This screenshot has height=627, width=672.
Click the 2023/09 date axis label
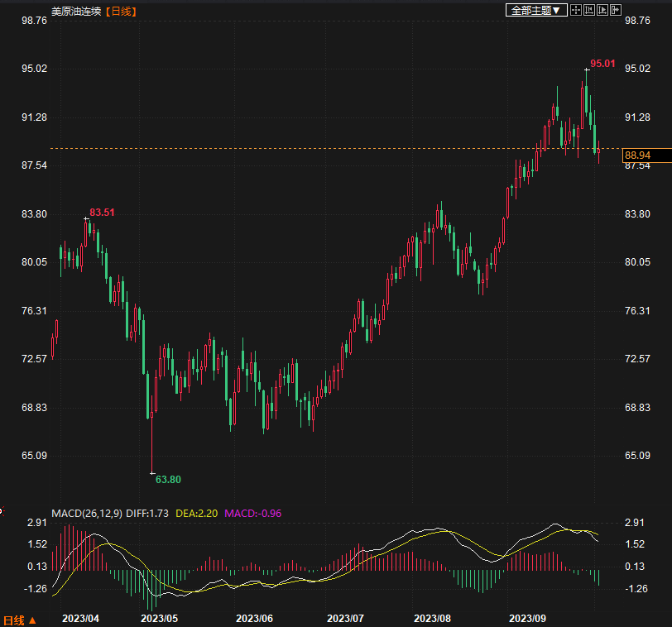[x=527, y=618]
